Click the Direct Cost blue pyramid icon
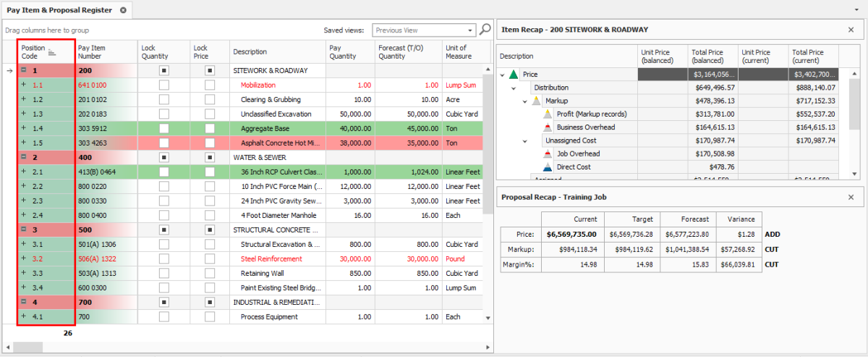 (x=548, y=167)
